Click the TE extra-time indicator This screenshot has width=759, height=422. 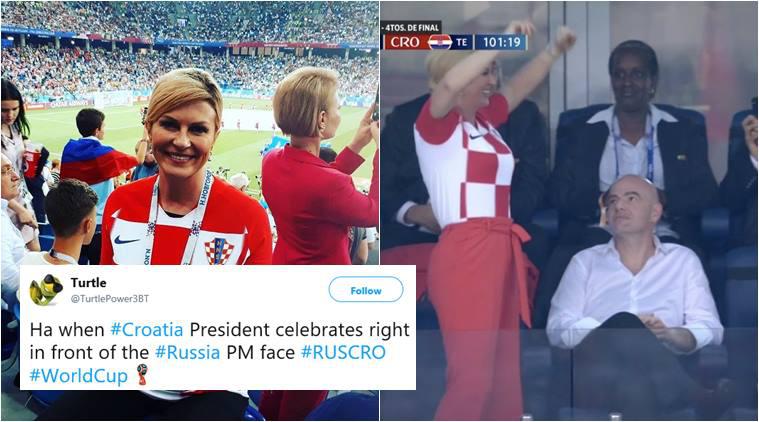click(462, 43)
